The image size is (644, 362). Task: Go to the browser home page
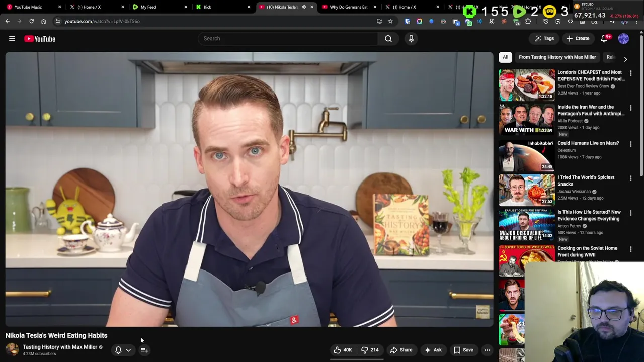point(43,21)
